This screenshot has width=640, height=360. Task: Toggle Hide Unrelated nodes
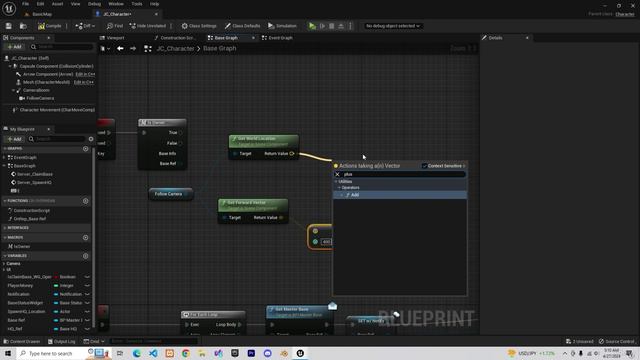click(148, 26)
